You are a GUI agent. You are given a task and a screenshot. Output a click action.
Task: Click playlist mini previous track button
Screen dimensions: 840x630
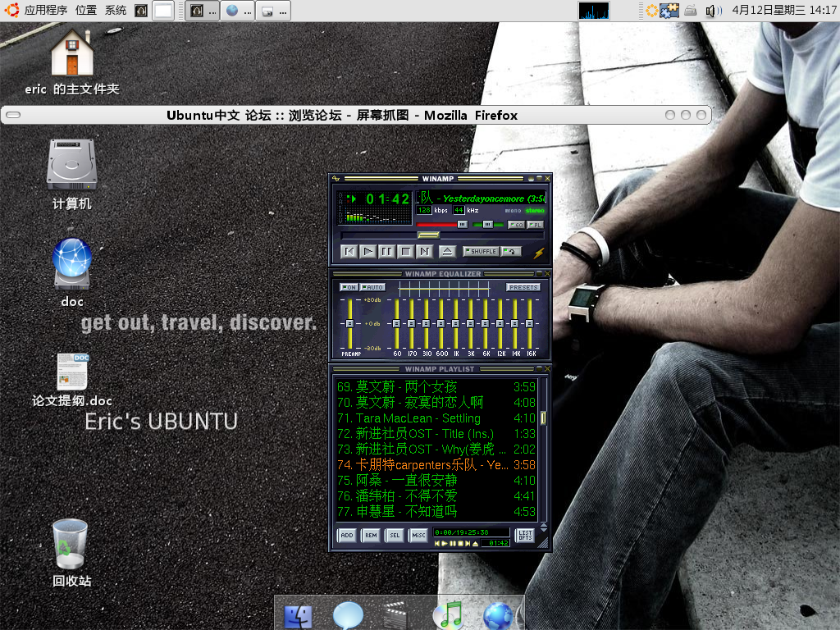[437, 543]
